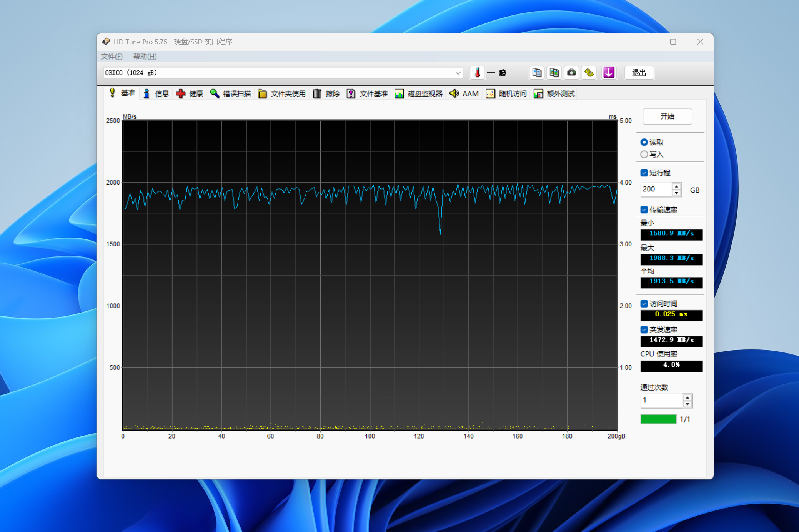The image size is (799, 532).
Task: Increase the short stroke GB value
Action: pos(676,186)
